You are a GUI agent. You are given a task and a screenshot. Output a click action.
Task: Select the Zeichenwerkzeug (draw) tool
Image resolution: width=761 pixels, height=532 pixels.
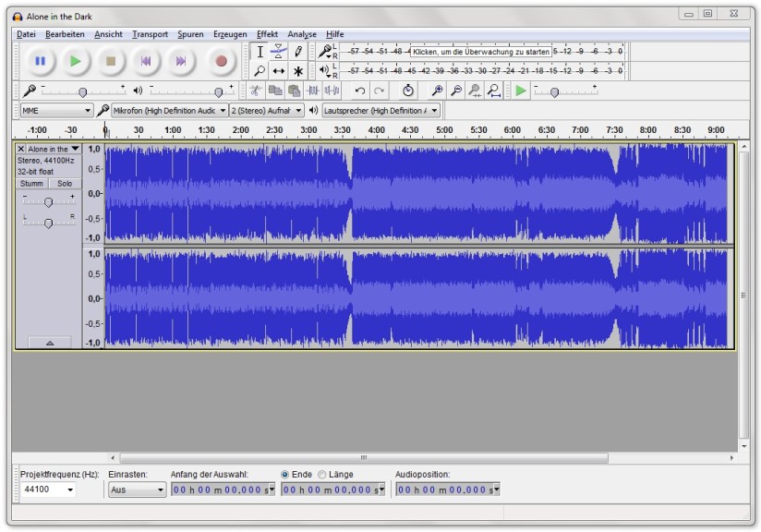pyautogui.click(x=297, y=51)
